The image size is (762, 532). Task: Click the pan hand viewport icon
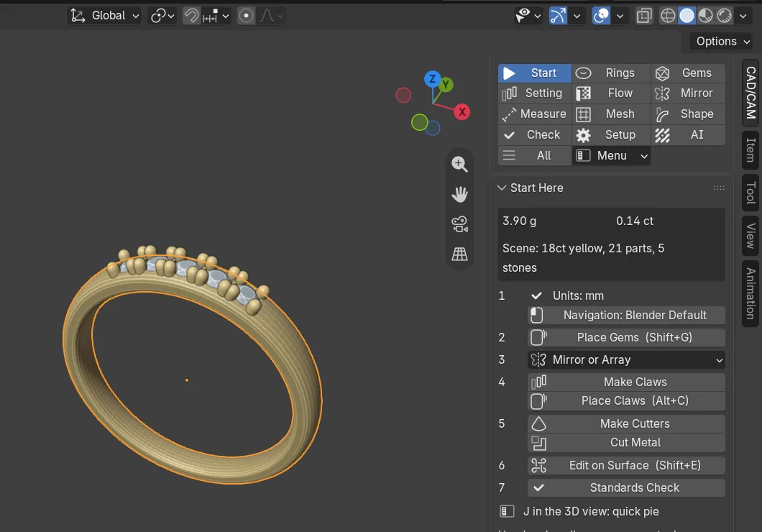[459, 194]
